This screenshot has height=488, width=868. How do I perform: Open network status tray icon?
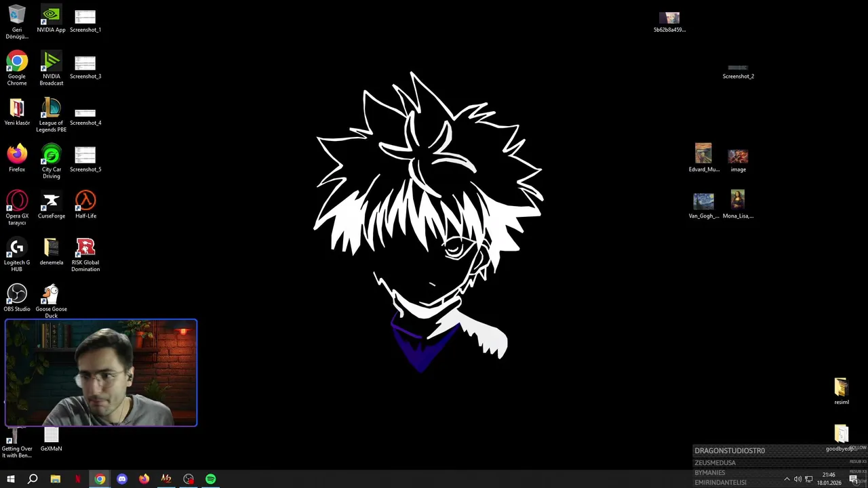tap(809, 479)
